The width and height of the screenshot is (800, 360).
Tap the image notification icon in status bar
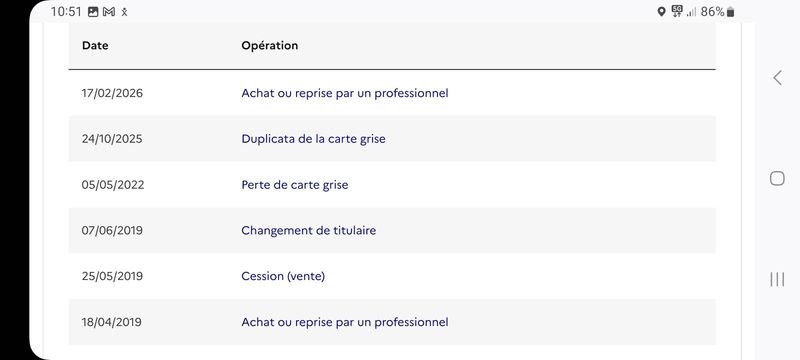click(x=93, y=12)
